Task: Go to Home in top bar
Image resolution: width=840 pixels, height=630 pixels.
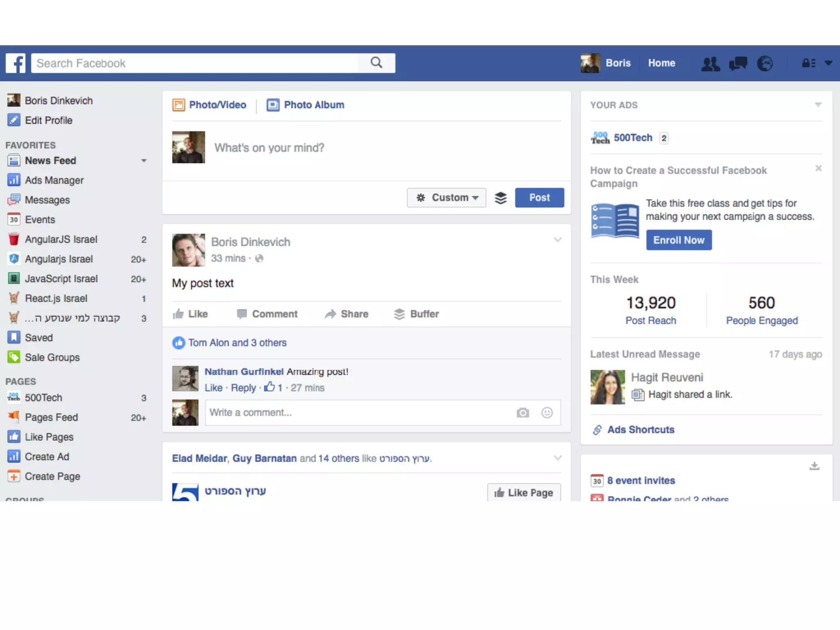Action: pyautogui.click(x=662, y=63)
